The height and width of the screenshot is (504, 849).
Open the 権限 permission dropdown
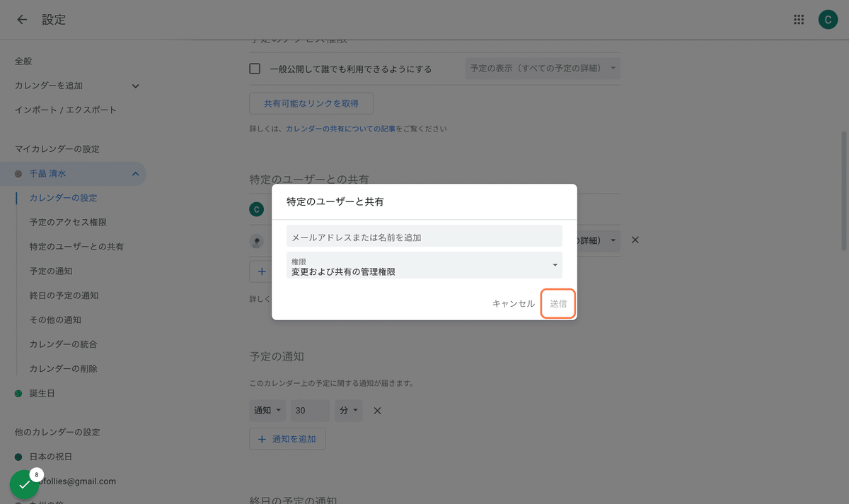[x=424, y=265]
